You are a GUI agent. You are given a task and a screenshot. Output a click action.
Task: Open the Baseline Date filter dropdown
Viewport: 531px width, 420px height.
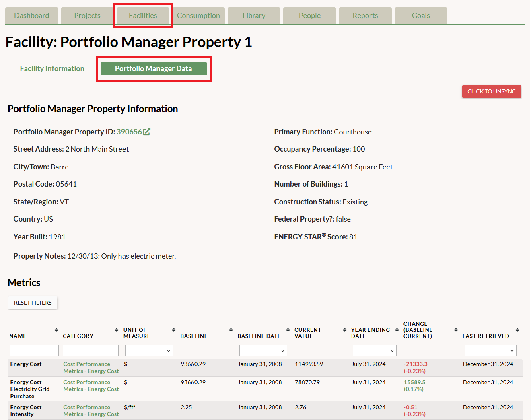tap(263, 350)
